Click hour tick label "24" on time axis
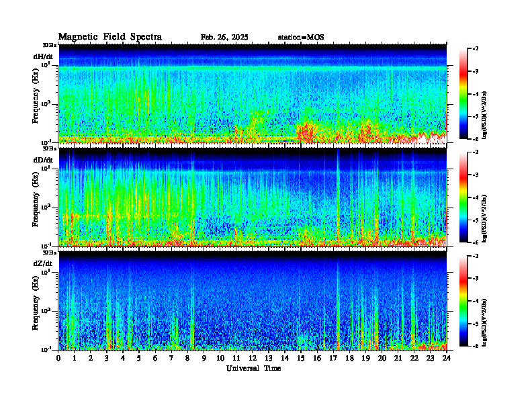532x411 pixels. (447, 359)
